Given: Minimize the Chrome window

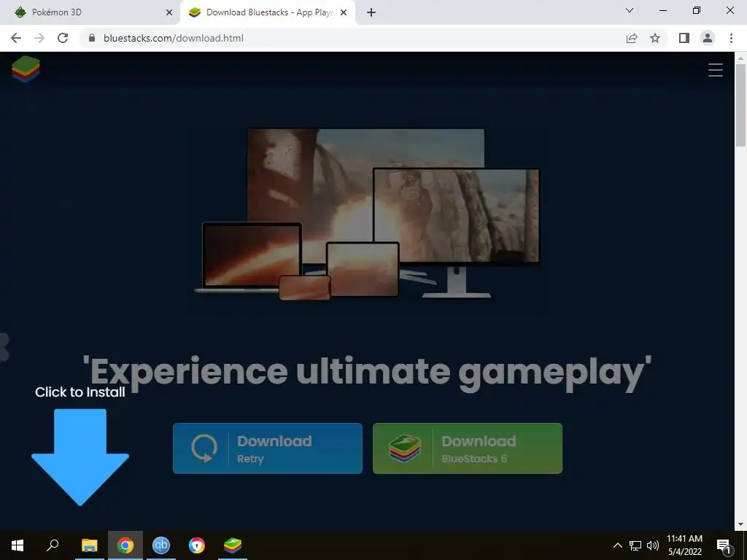Looking at the screenshot, I should click(x=662, y=10).
